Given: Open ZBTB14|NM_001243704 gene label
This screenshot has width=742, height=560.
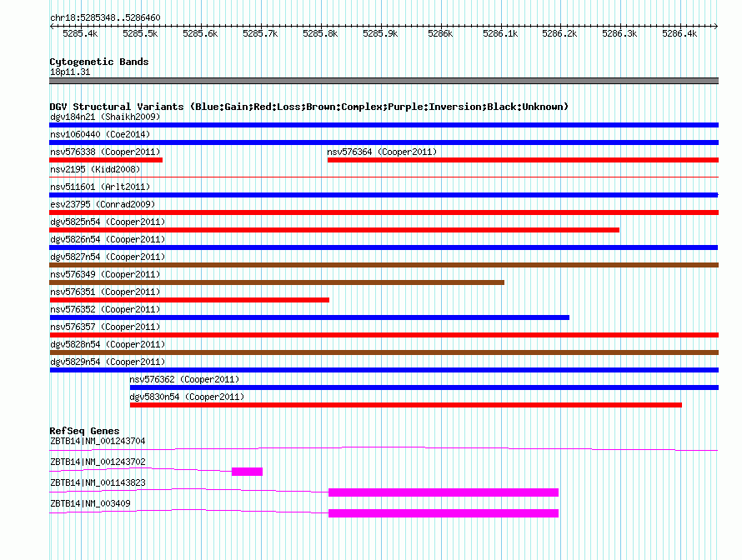Looking at the screenshot, I should 98,442.
